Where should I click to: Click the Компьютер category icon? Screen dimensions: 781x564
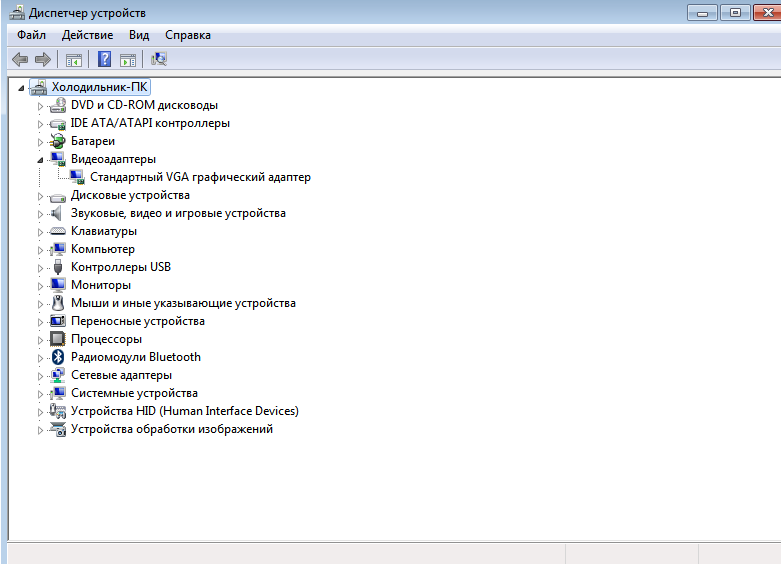click(58, 249)
